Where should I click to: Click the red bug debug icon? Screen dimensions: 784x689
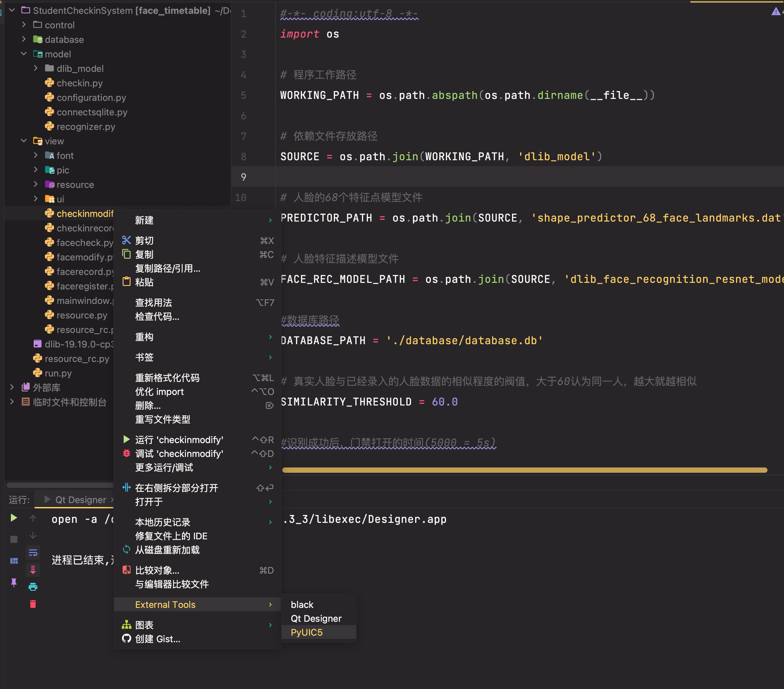pyautogui.click(x=127, y=453)
